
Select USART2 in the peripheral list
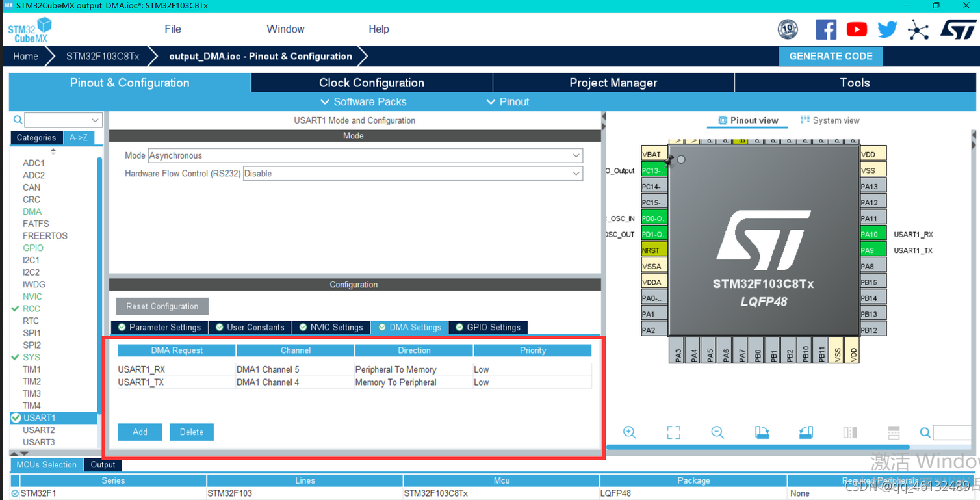point(39,430)
